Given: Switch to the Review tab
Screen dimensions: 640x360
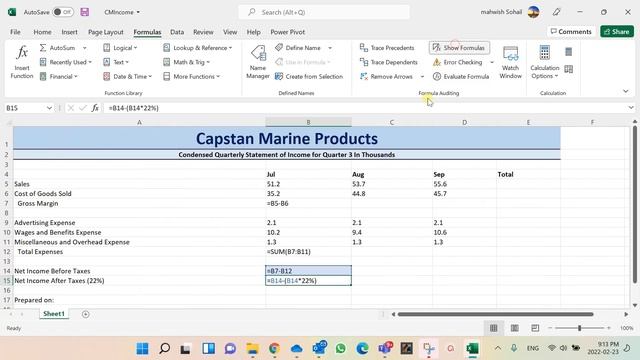Looking at the screenshot, I should tap(203, 32).
